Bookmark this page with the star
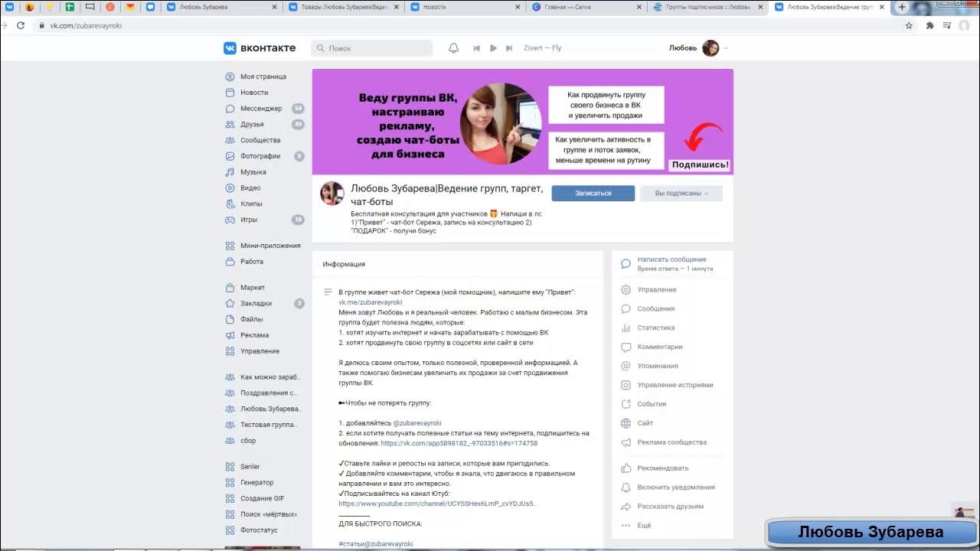This screenshot has width=980, height=551. click(x=909, y=25)
